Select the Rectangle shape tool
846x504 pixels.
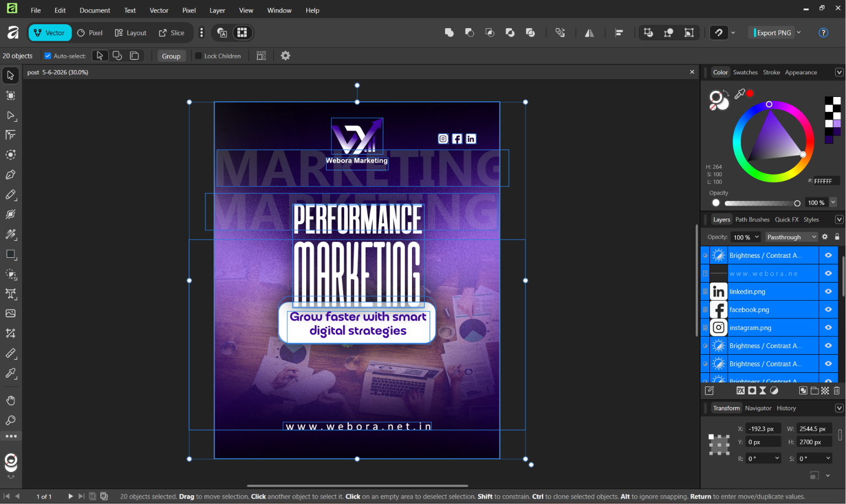click(10, 254)
